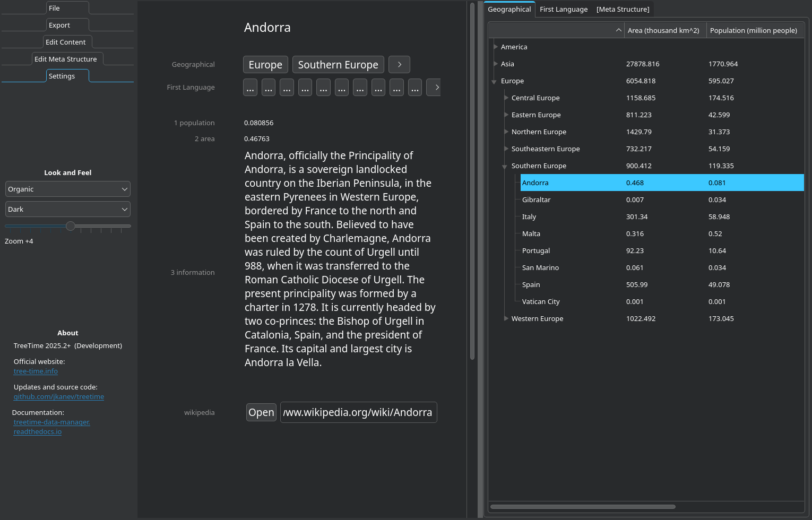The height and width of the screenshot is (520, 812).
Task: Expand the Asia tree node
Action: click(x=495, y=64)
